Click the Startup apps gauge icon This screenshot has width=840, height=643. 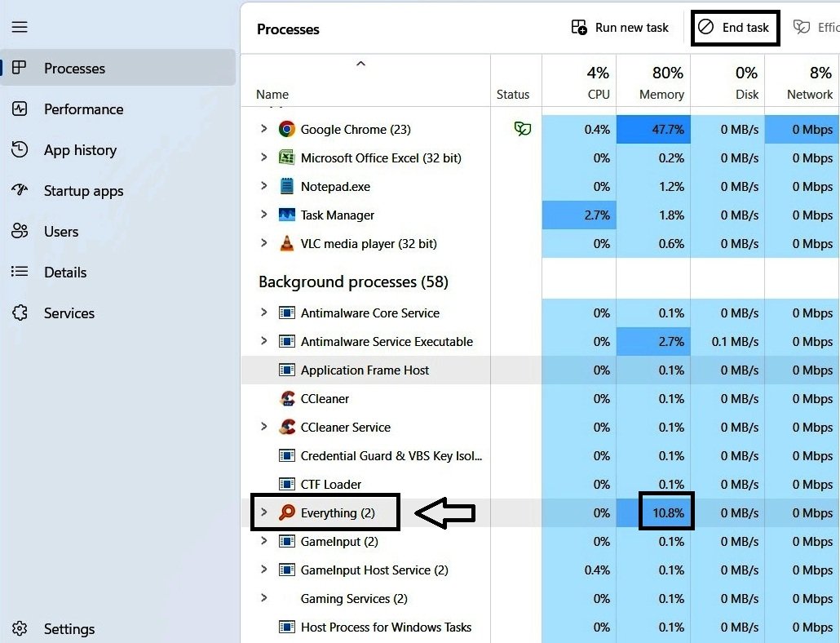coord(20,190)
